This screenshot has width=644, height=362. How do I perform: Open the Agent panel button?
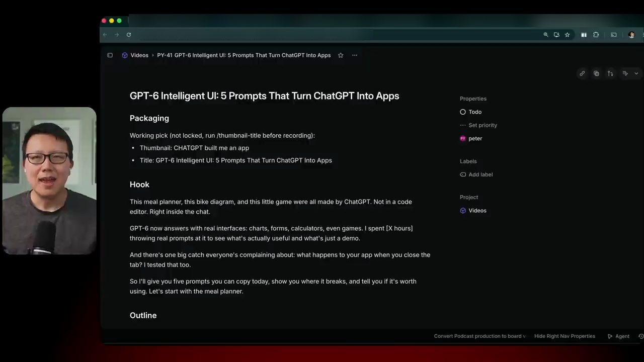pos(618,336)
